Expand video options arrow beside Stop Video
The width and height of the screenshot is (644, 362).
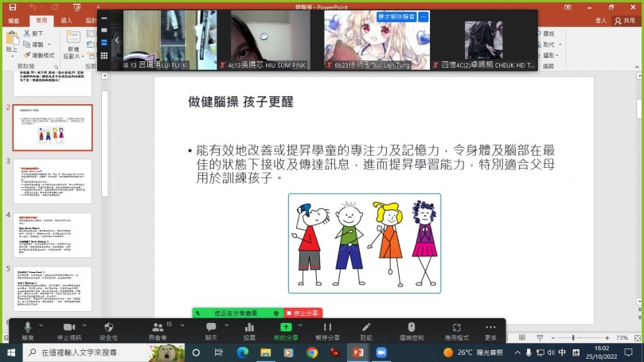point(84,325)
